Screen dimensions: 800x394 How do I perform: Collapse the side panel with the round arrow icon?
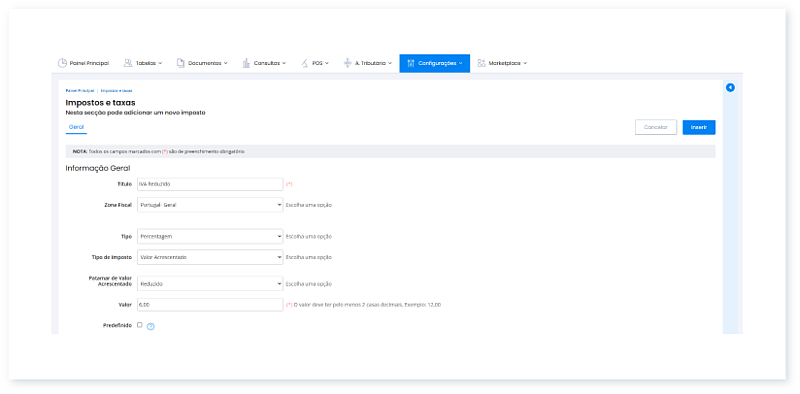point(730,88)
